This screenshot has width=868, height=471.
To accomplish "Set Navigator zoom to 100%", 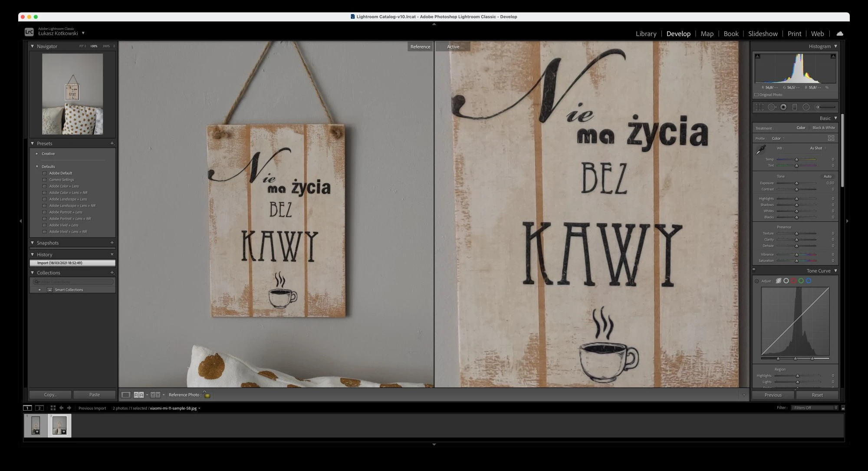I will coord(94,46).
